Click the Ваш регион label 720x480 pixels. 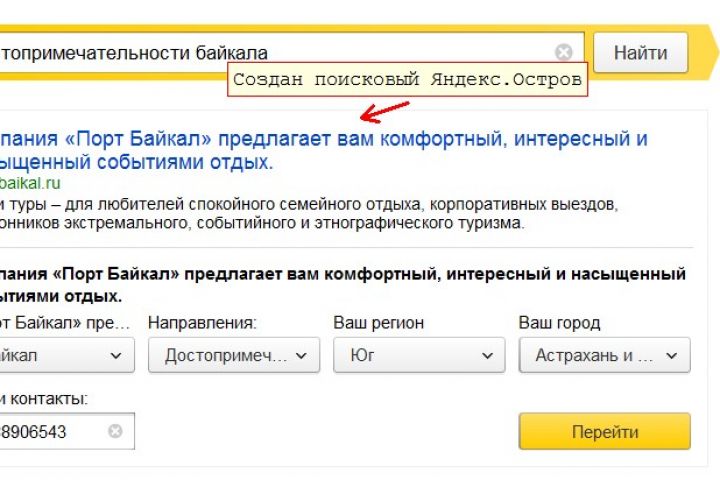(378, 323)
